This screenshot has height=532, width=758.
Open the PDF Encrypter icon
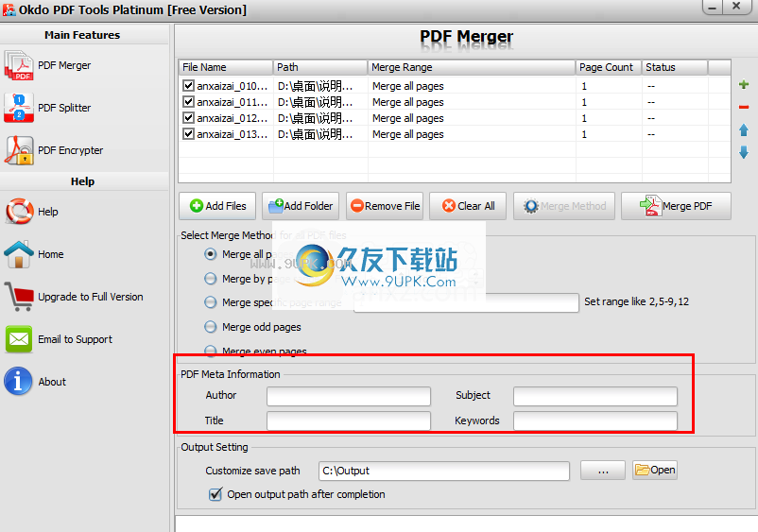coord(19,150)
